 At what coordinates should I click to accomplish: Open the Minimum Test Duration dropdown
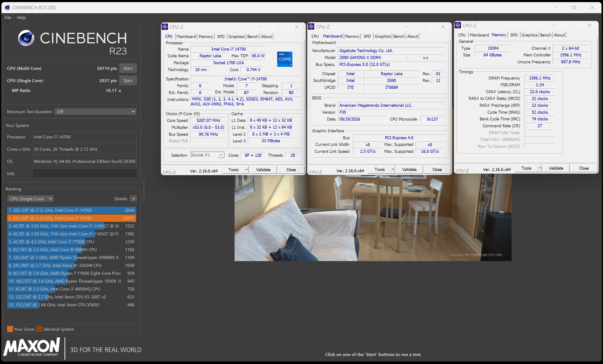95,112
